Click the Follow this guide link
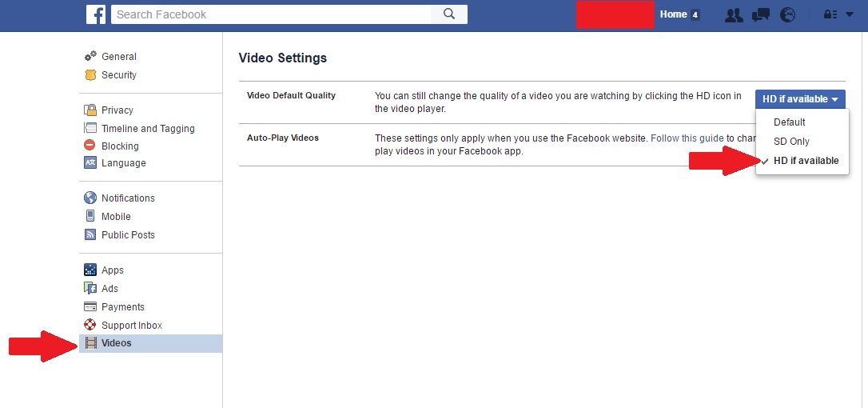The image size is (868, 408). coord(687,138)
